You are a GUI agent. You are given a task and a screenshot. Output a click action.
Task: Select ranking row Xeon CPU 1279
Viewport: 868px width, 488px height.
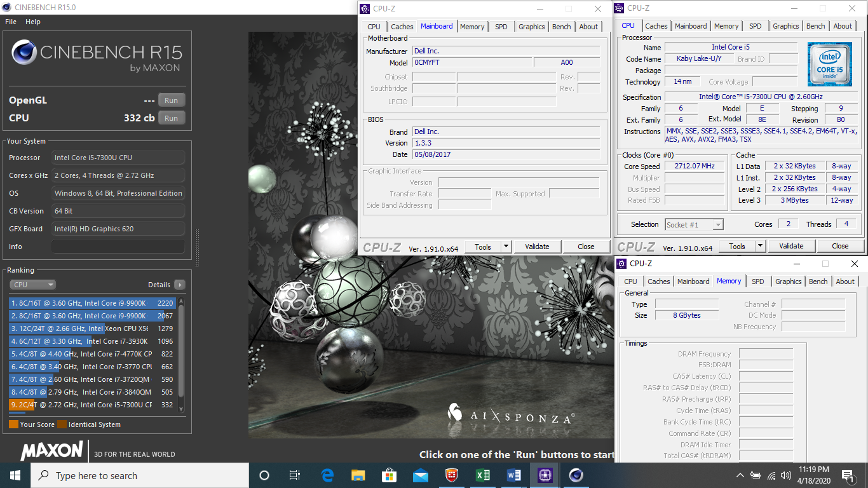92,329
